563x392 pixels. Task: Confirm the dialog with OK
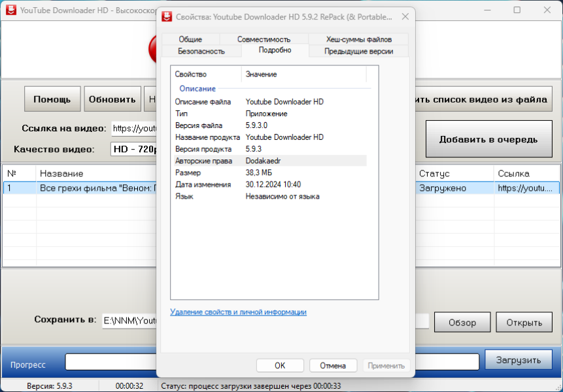coord(280,365)
